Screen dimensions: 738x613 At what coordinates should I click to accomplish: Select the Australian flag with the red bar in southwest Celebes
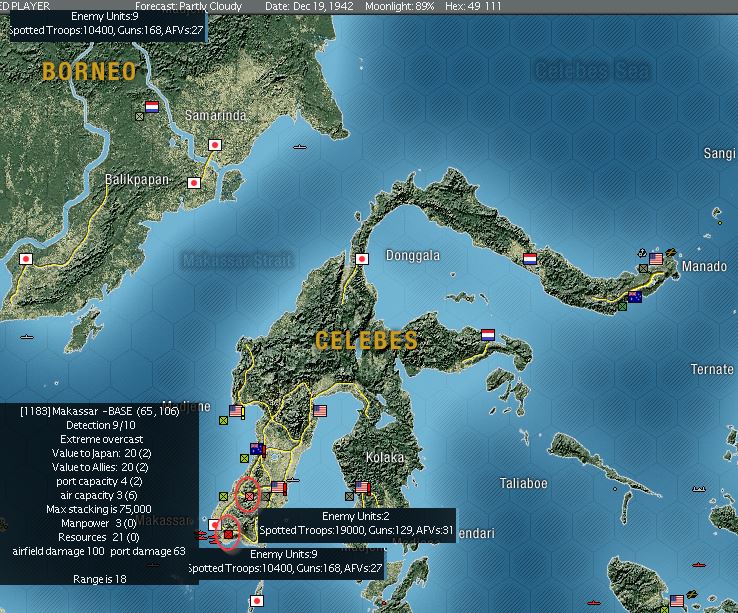pos(257,449)
